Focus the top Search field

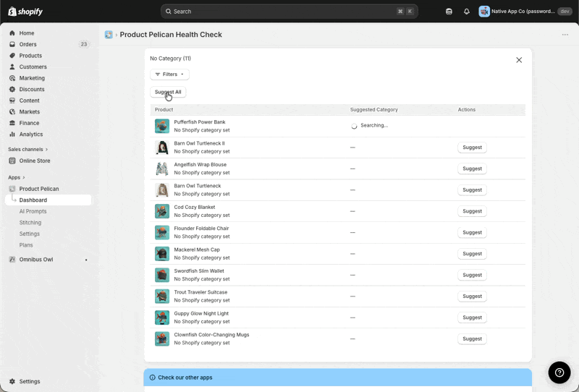[x=289, y=12]
